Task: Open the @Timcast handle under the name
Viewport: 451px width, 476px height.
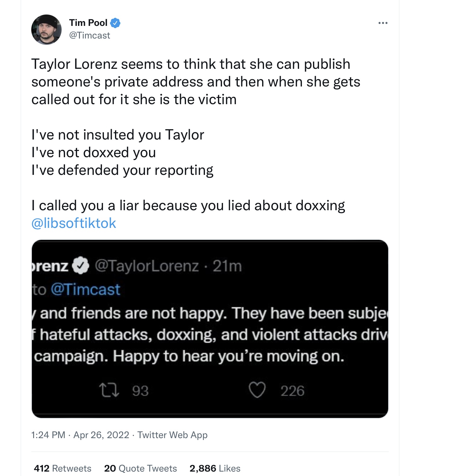Action: click(x=90, y=35)
